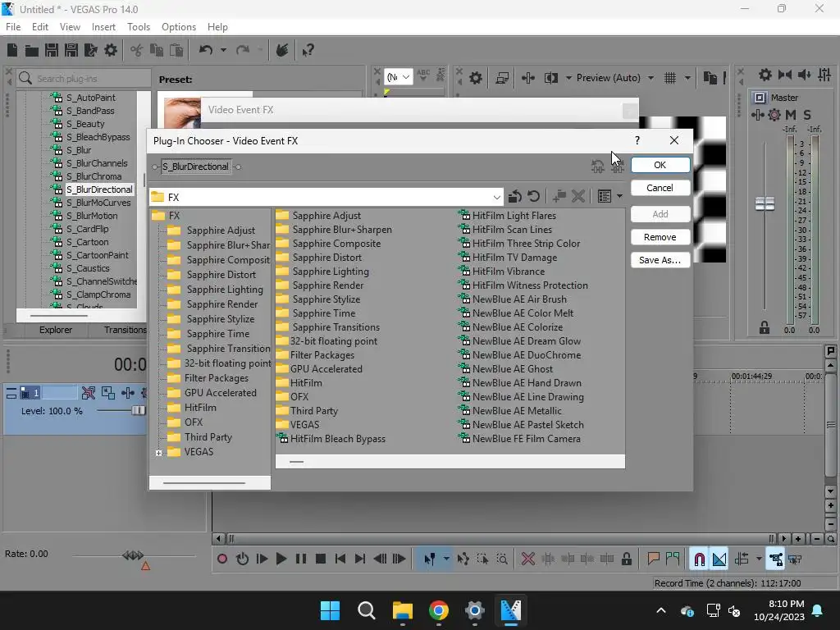Open the overlays grid dropdown arrow
This screenshot has width=840, height=630.
[x=687, y=78]
